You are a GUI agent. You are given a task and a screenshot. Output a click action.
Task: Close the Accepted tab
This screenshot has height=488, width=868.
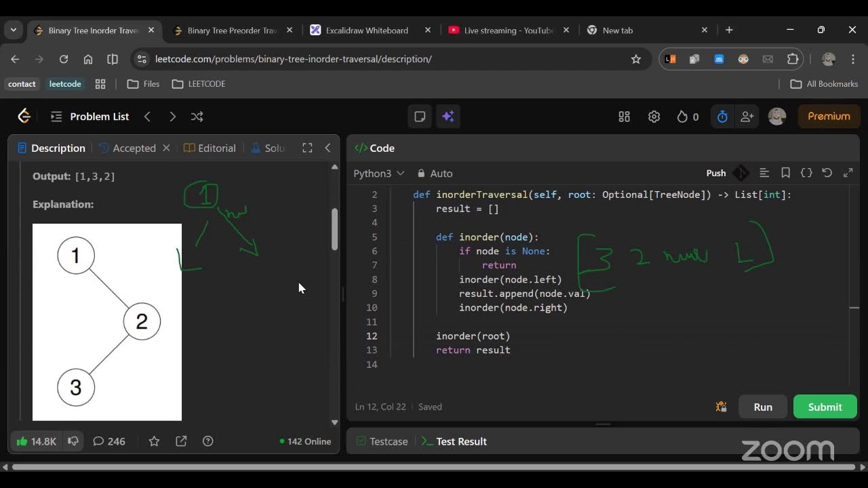[x=166, y=148]
